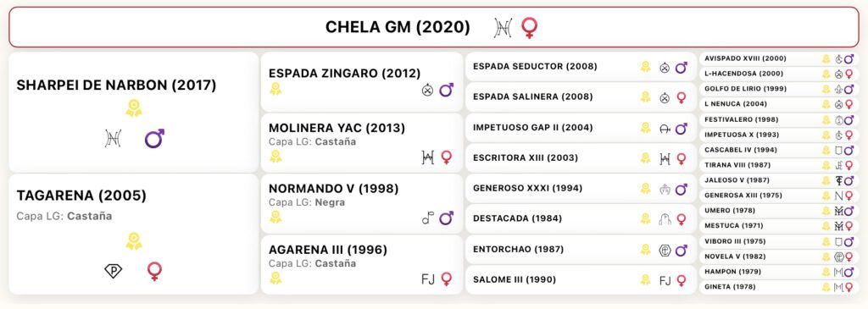Open the SALOME III (1990) entry
868x309 pixels.
tap(581, 280)
